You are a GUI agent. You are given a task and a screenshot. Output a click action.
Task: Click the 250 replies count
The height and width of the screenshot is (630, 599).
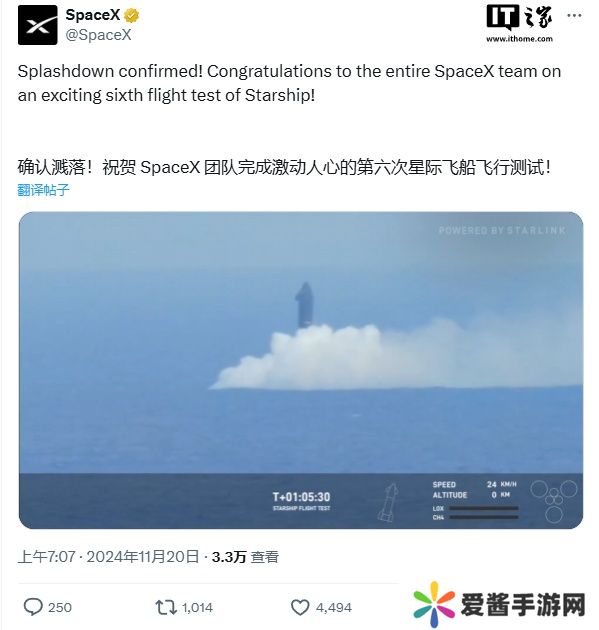click(59, 607)
